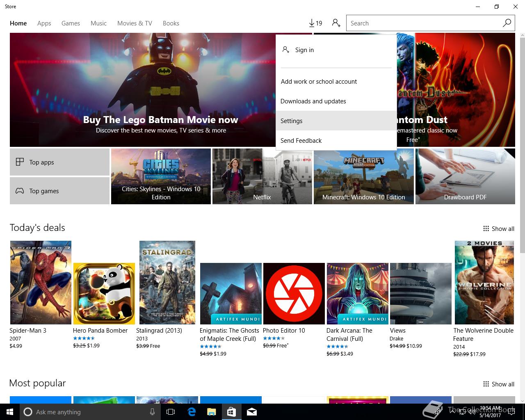Click grid icon beside Most popular Show all

[x=486, y=384]
